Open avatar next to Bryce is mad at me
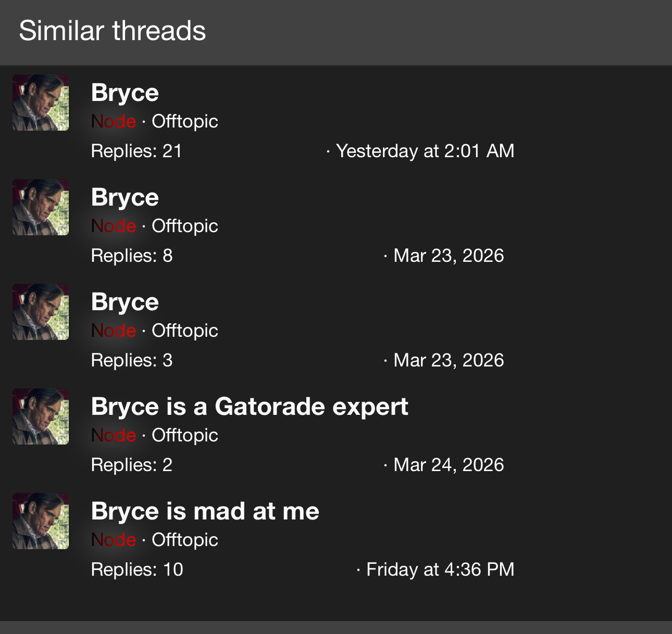The width and height of the screenshot is (672, 634). click(x=41, y=521)
